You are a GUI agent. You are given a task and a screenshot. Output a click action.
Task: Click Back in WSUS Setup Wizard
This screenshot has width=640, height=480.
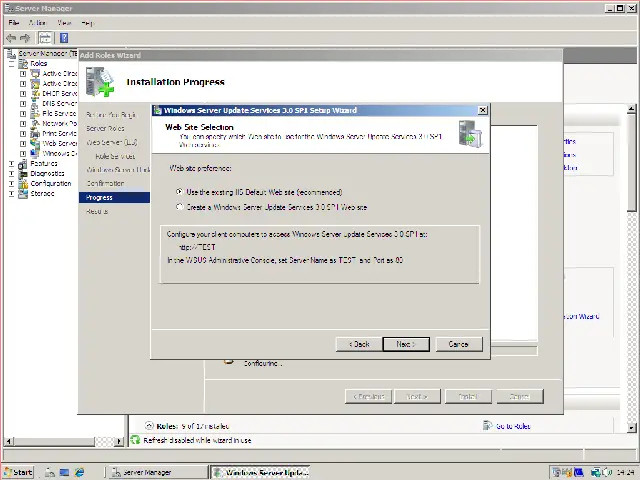pyautogui.click(x=359, y=344)
